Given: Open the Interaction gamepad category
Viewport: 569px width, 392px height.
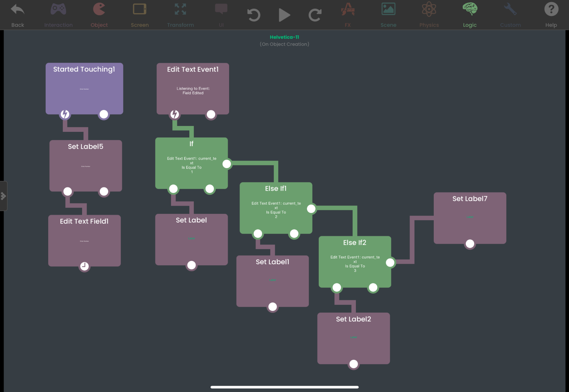Looking at the screenshot, I should (x=58, y=10).
